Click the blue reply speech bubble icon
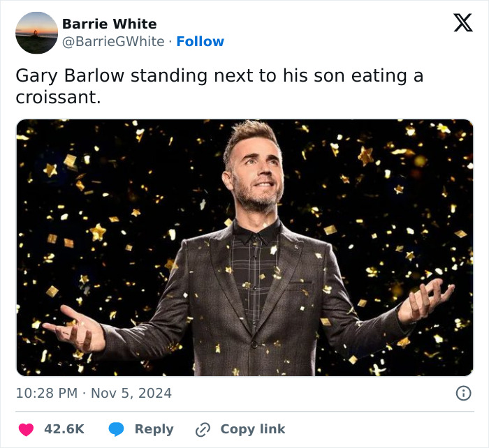This screenshot has width=489, height=448. coord(116,429)
